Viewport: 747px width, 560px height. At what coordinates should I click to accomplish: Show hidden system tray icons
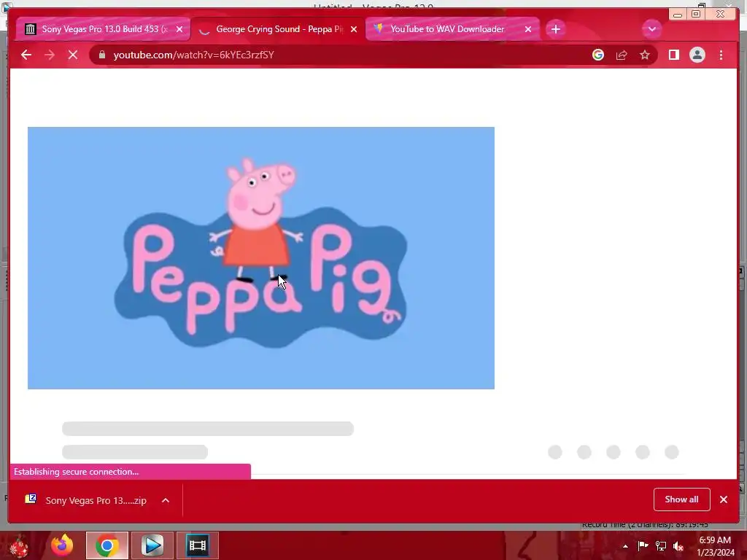(x=625, y=546)
